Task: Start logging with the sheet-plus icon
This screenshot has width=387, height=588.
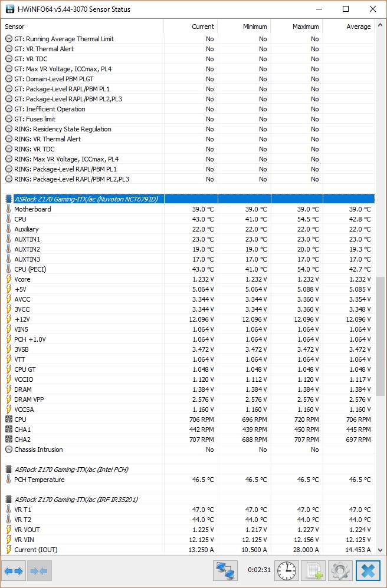Action: click(314, 571)
